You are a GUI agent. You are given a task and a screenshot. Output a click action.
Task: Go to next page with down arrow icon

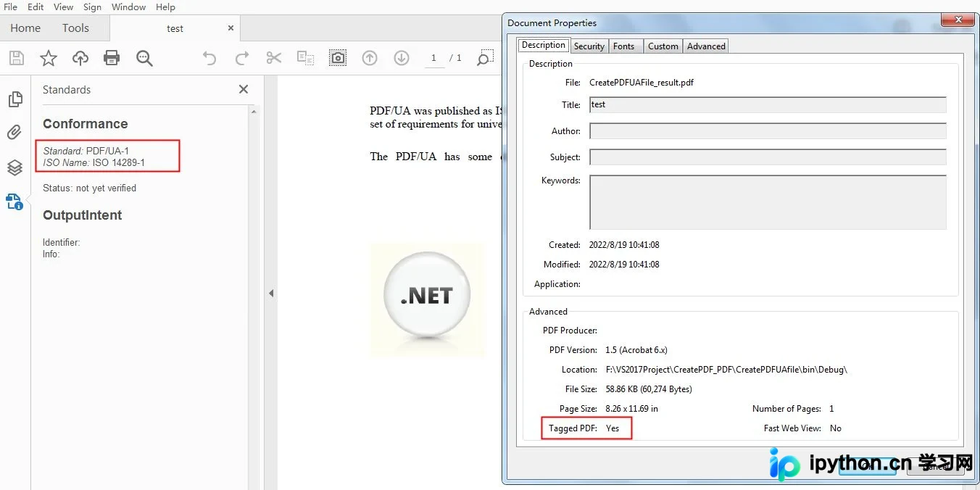pyautogui.click(x=402, y=58)
